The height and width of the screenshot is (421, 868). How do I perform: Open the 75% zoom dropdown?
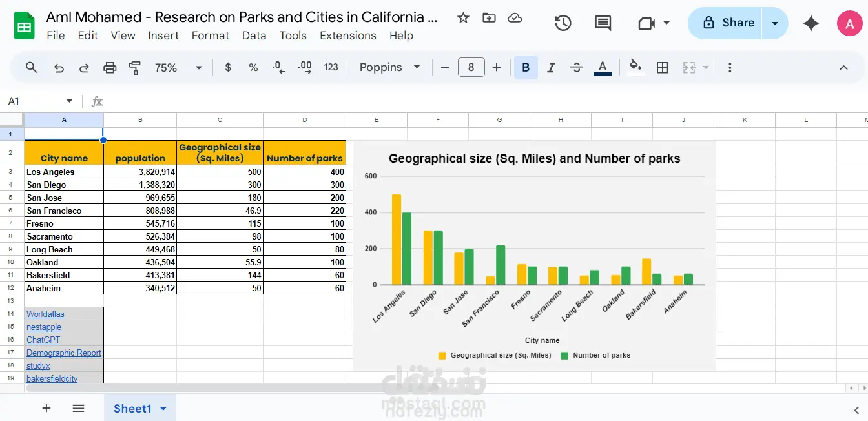[178, 68]
